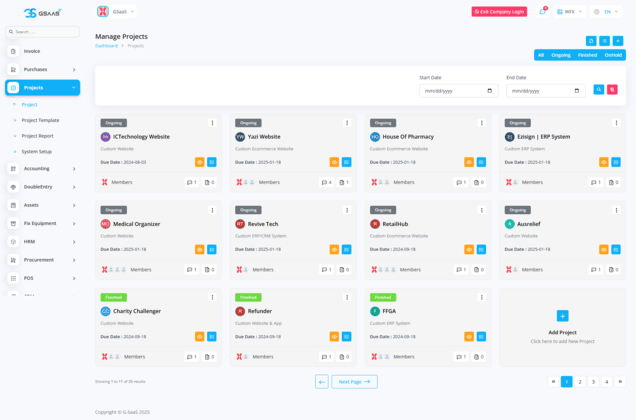Open Project Report in sidebar submenu
The image size is (636, 420).
tap(38, 136)
